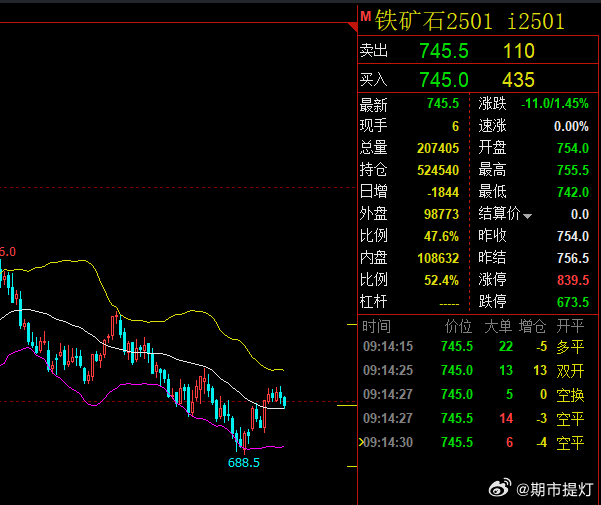601x505 pixels.
Task: Open the @期市提灯 watermark link
Action: pos(553,488)
